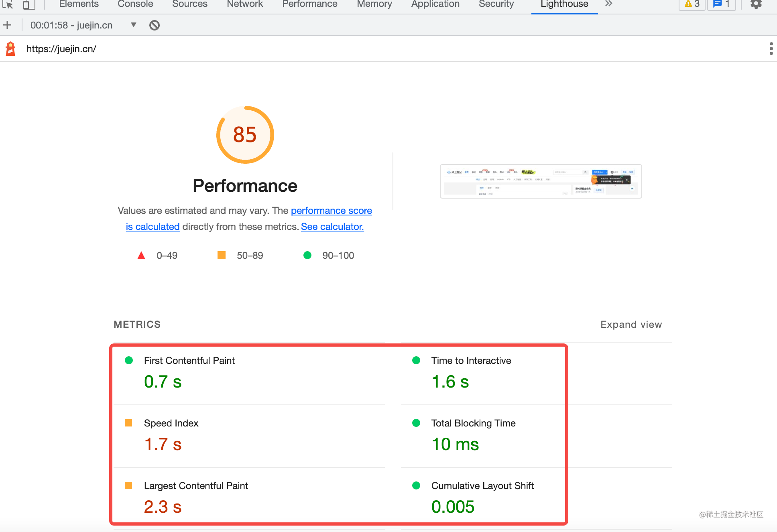The width and height of the screenshot is (777, 532).
Task: Click the Largest Contentful Paint metric
Action: click(196, 486)
